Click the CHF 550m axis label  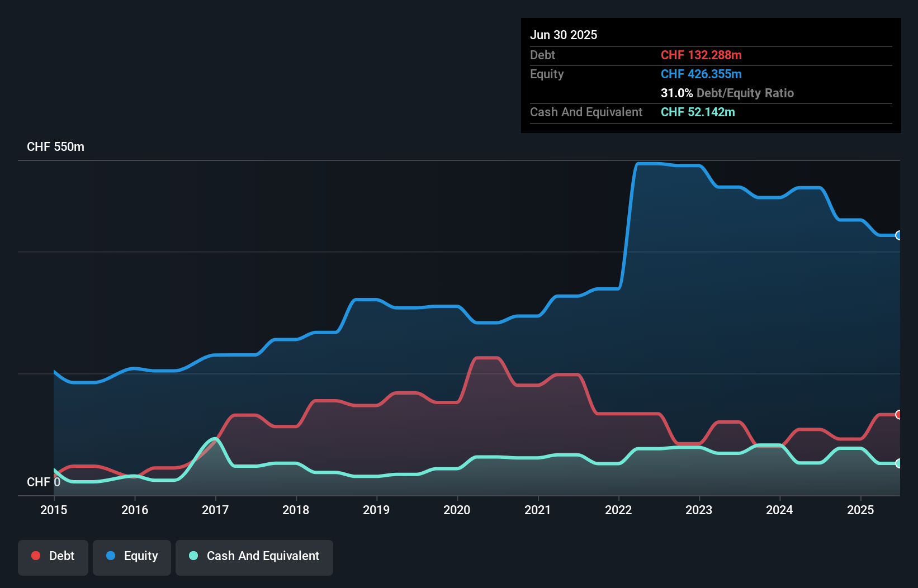56,146
